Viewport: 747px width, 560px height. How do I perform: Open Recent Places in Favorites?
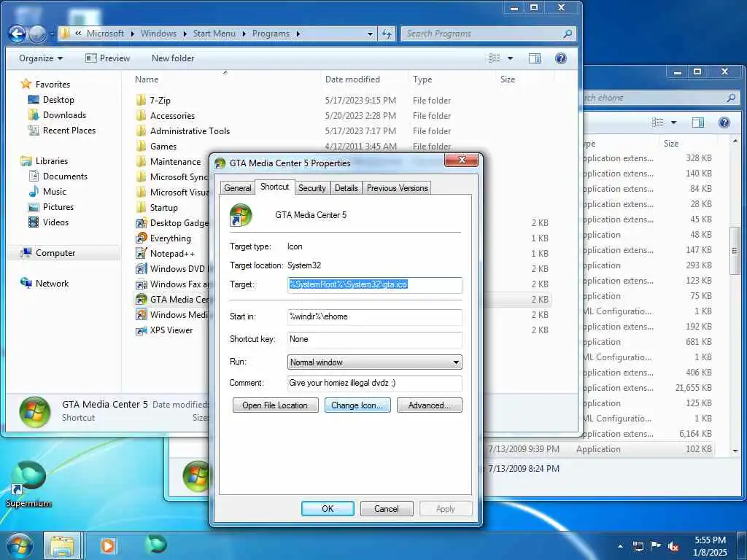coord(69,130)
